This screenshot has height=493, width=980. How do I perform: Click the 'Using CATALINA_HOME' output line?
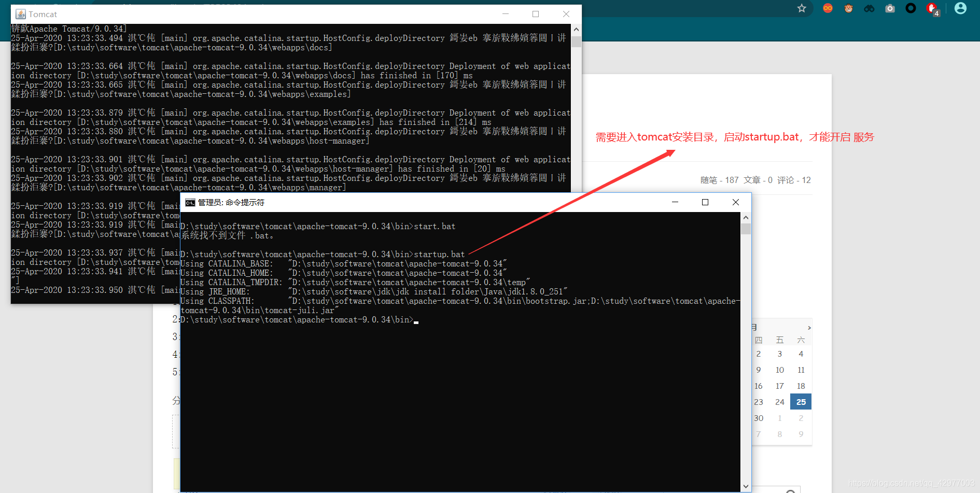point(343,273)
